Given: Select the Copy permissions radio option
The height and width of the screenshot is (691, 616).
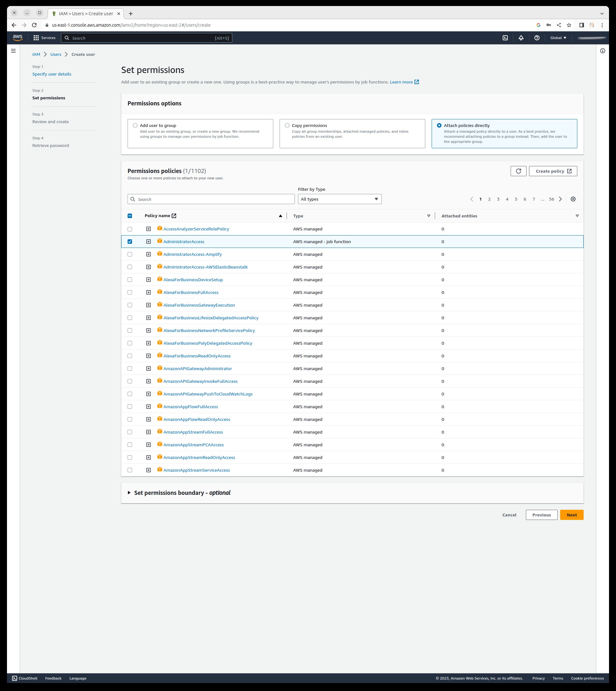Looking at the screenshot, I should coord(287,125).
